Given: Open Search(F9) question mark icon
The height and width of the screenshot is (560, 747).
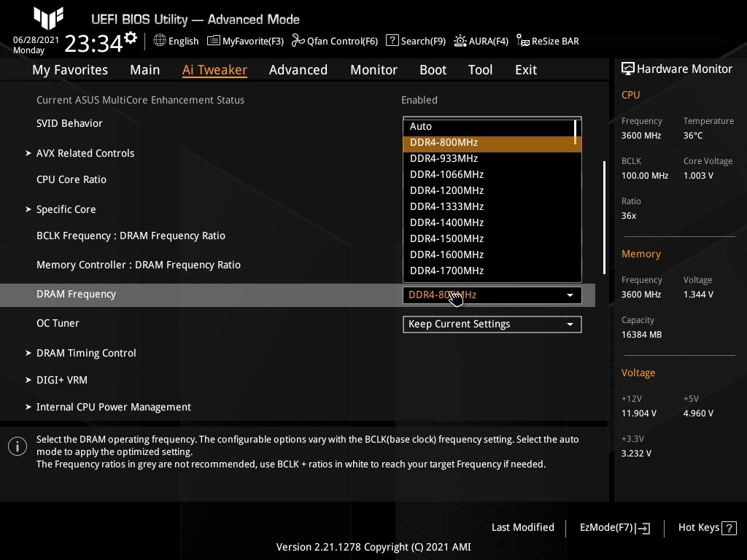Looking at the screenshot, I should [392, 41].
